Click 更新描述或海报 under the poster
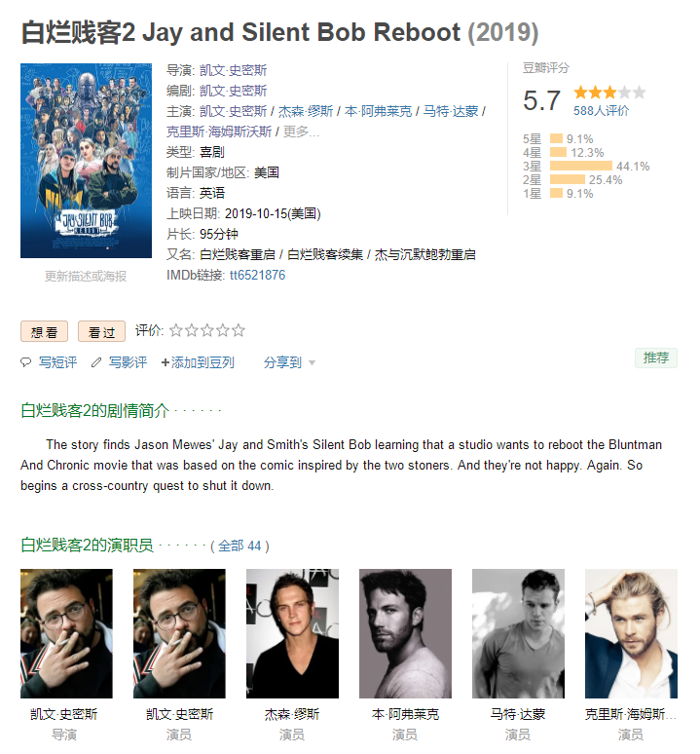 [x=86, y=276]
